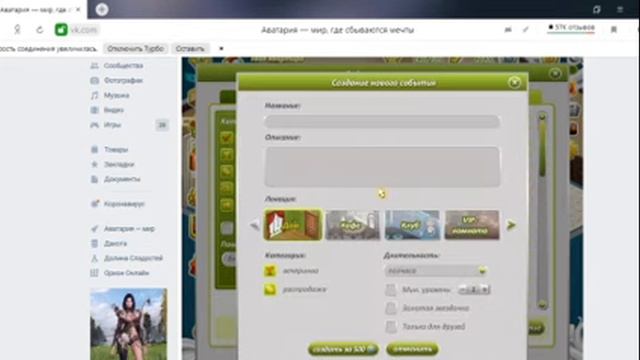Open the Длительность dropdown
The height and width of the screenshot is (360, 640).
pos(436,271)
